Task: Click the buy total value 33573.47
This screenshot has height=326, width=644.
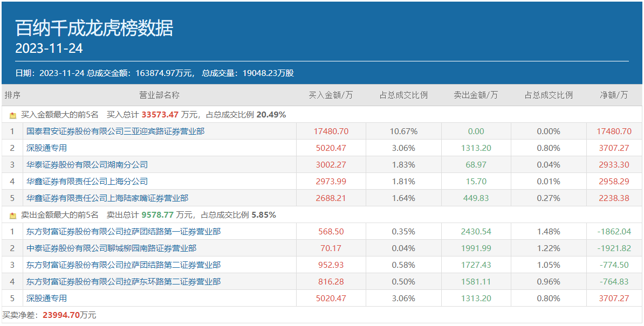Action: tap(160, 115)
